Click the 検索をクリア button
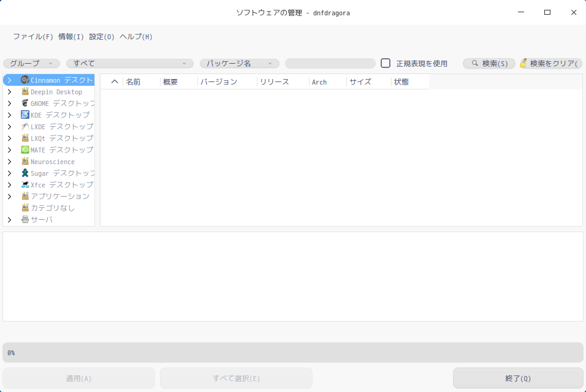Viewport: 586px width, 392px height. click(x=550, y=64)
